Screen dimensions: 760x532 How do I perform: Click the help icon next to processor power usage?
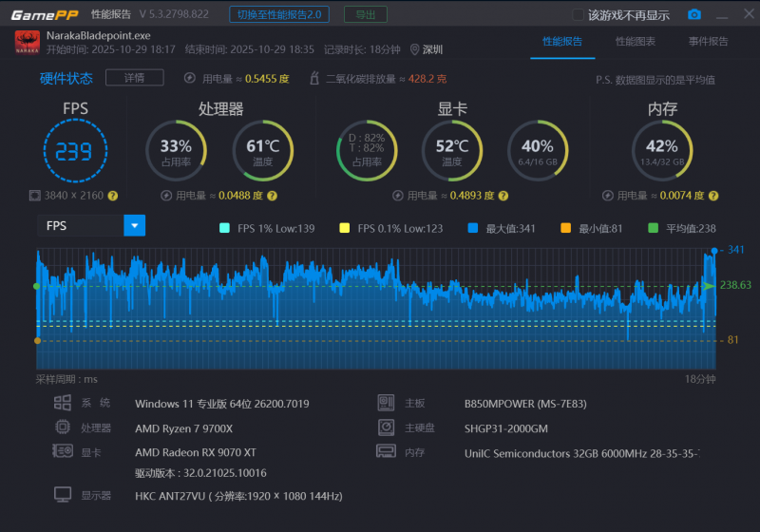point(272,196)
